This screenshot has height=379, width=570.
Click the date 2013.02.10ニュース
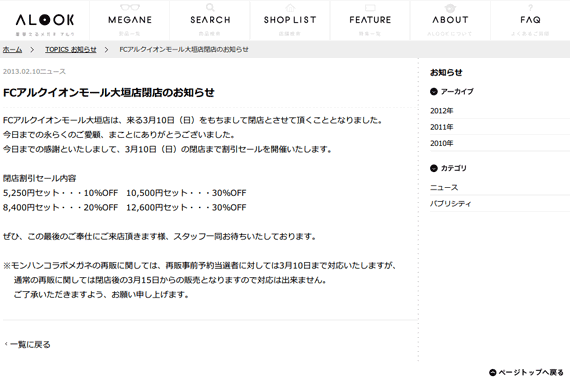[34, 72]
